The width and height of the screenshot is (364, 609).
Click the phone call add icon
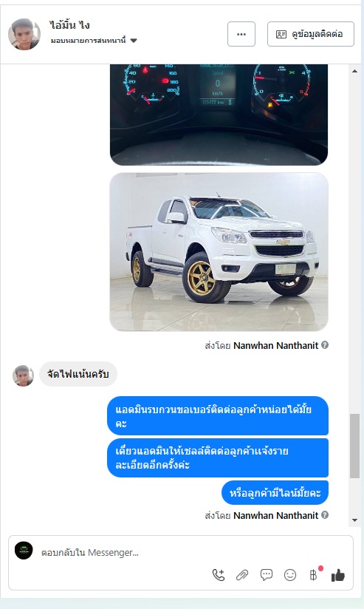(219, 575)
